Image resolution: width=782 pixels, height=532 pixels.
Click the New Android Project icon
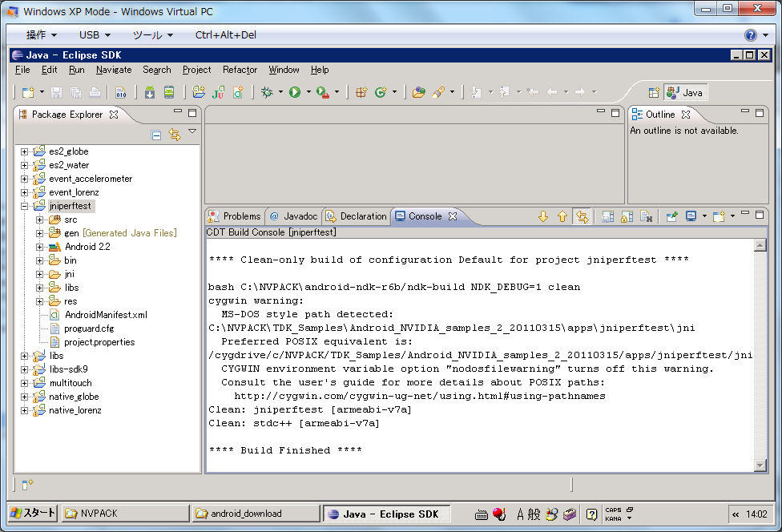point(199,92)
